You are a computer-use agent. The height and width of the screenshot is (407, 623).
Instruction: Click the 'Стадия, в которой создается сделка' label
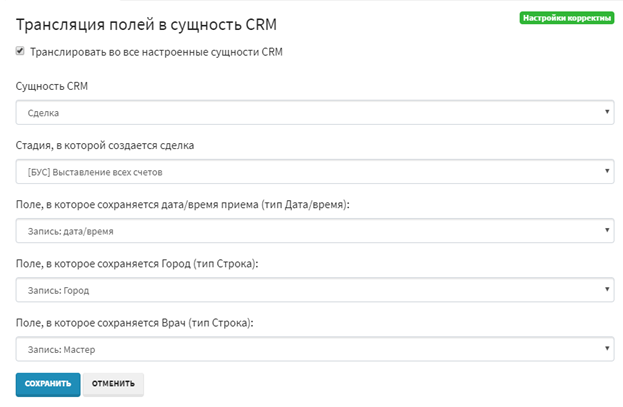(x=105, y=145)
